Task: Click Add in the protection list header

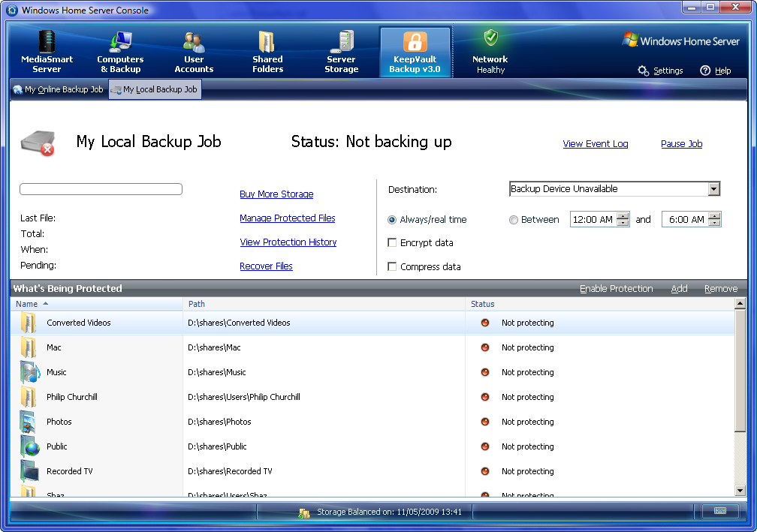Action: (679, 288)
